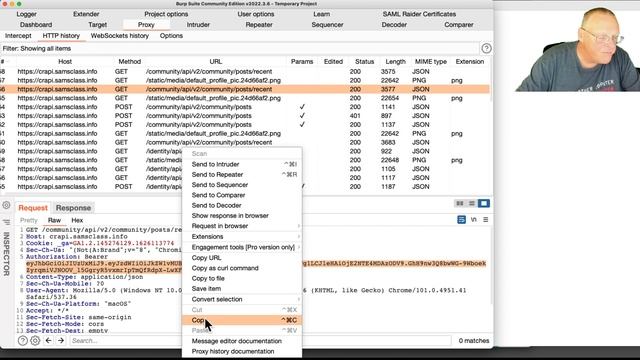Open message editor hamburger menu icon
The image size is (640, 360).
click(x=485, y=220)
